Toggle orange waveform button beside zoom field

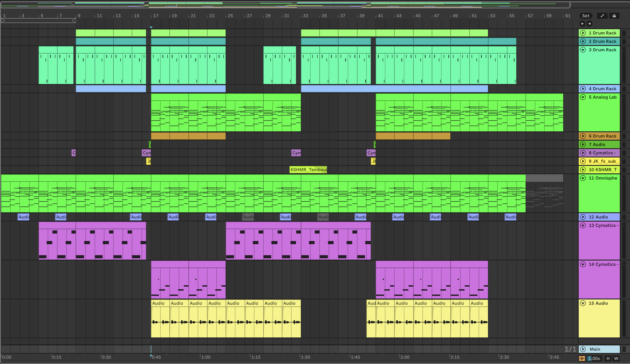point(582,358)
